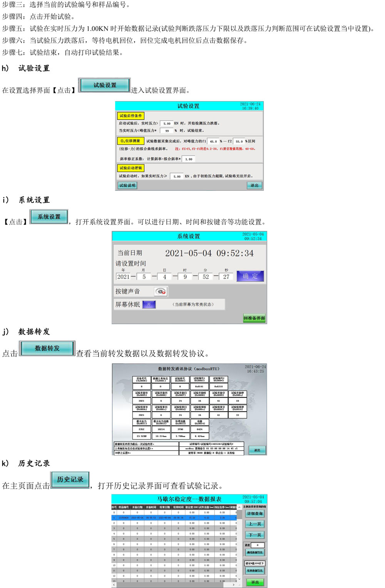Confirm the time with the 确定 button

(x=250, y=276)
